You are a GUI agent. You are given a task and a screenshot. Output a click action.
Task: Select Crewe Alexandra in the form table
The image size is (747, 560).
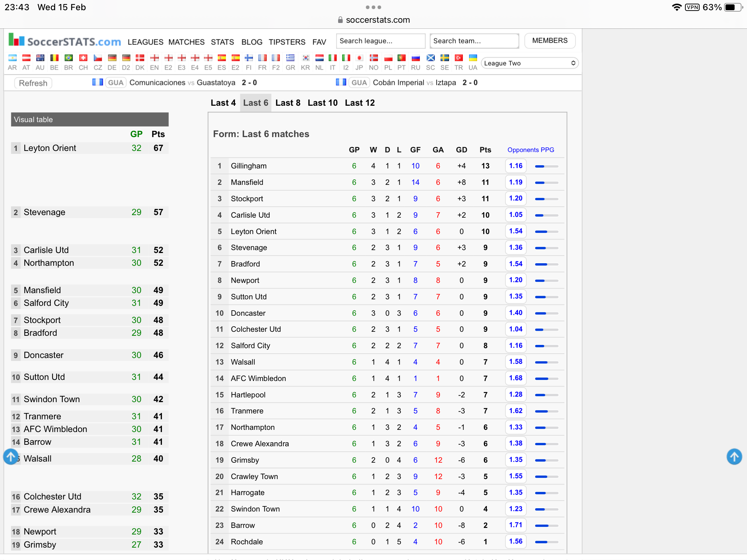pyautogui.click(x=260, y=444)
